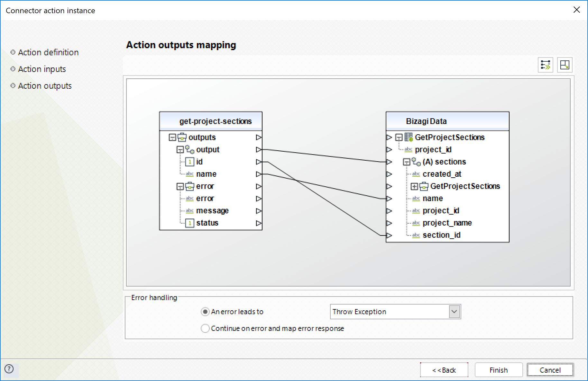This screenshot has height=381, width=588.
Task: Click the nested GetProjectSections briefcase icon
Action: pos(424,186)
